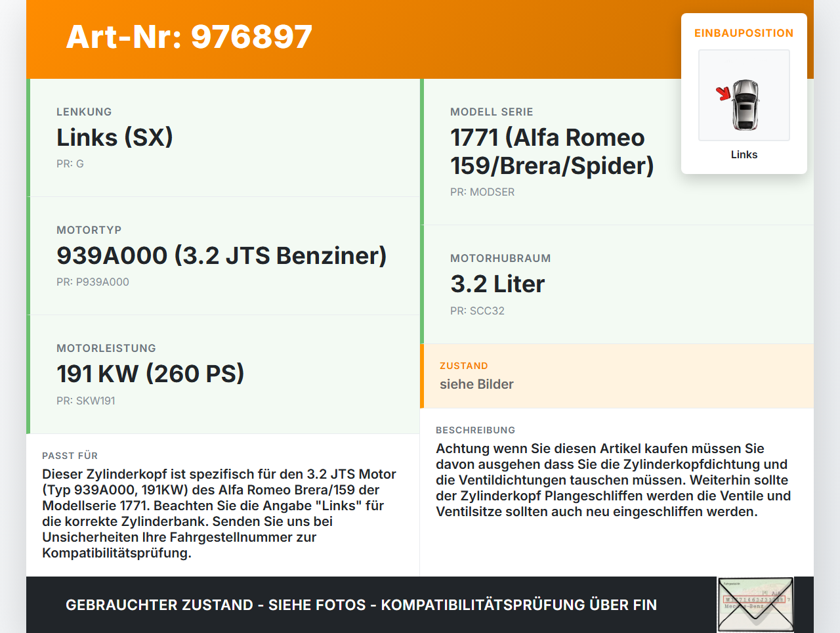
Task: Toggle the Links (SX) steering option
Action: coord(115,137)
